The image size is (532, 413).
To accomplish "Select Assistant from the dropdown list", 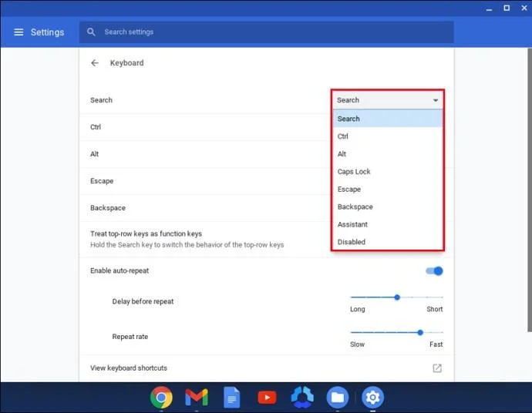I will coord(388,224).
